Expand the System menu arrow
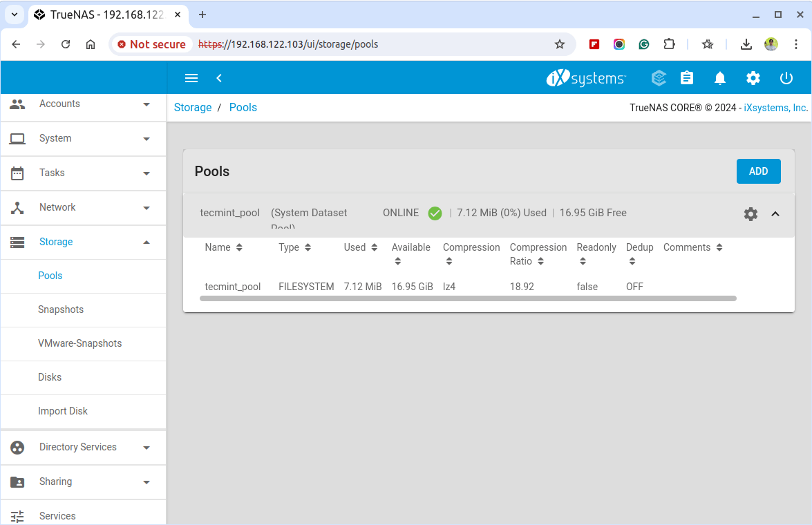This screenshot has height=525, width=812. (x=147, y=139)
